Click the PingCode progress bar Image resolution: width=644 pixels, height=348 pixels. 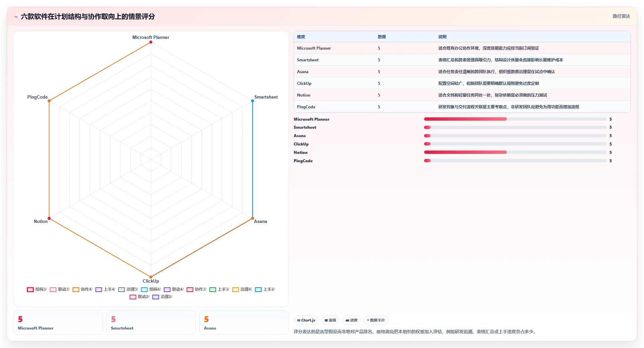(x=515, y=161)
